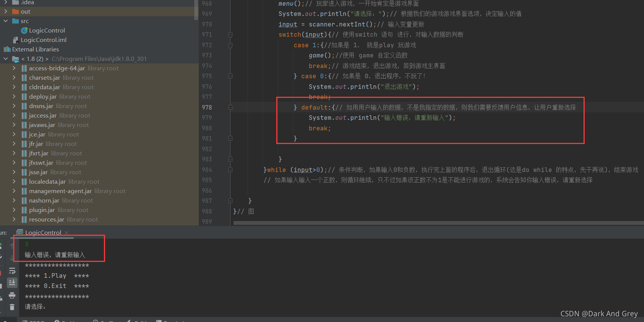Click the LogicControl class icon in src
Viewport: 644px width, 322px height.
coord(25,30)
